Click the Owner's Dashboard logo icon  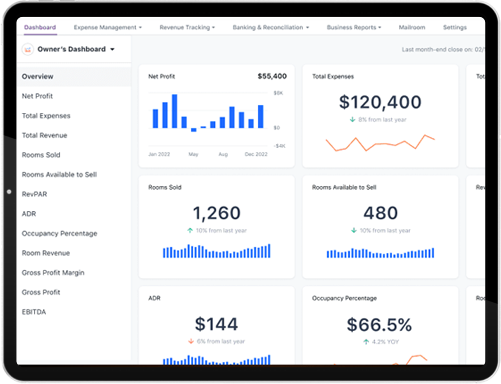28,49
